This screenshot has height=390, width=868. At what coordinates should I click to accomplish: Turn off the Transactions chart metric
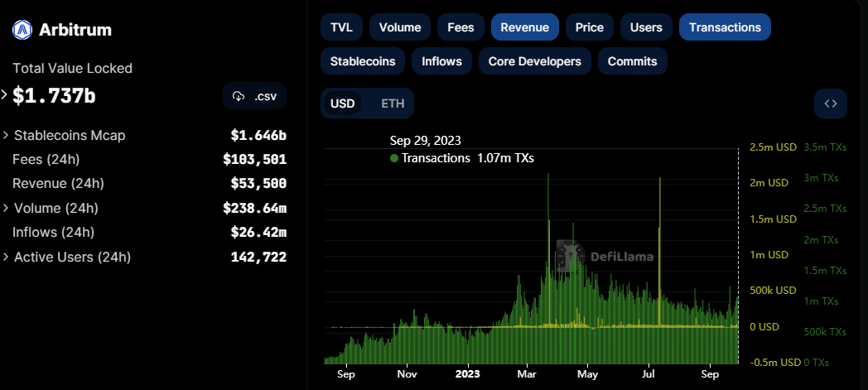(724, 27)
